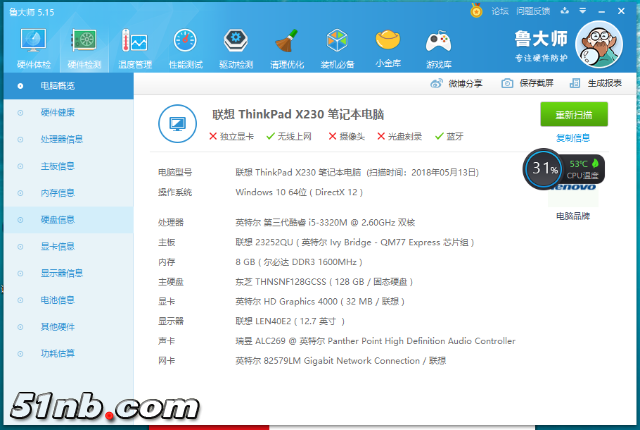
Task: Open 装机必备 essential software icon
Action: (337, 45)
